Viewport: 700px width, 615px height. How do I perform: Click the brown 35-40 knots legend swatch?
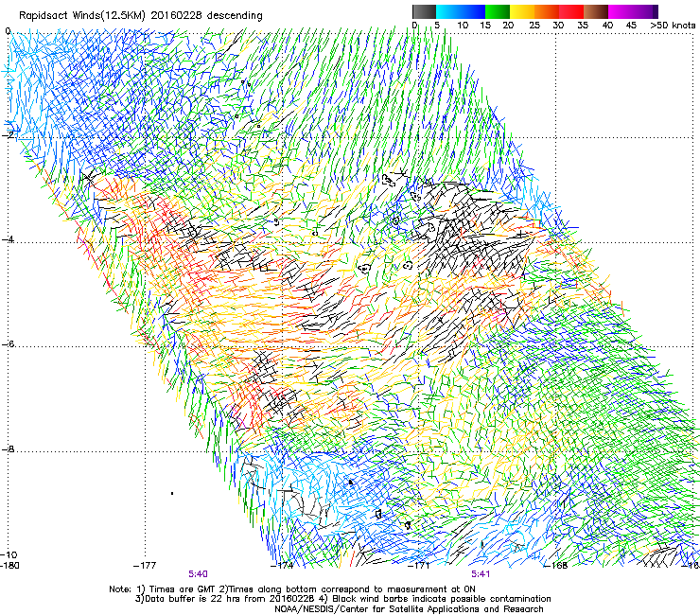tap(596, 11)
